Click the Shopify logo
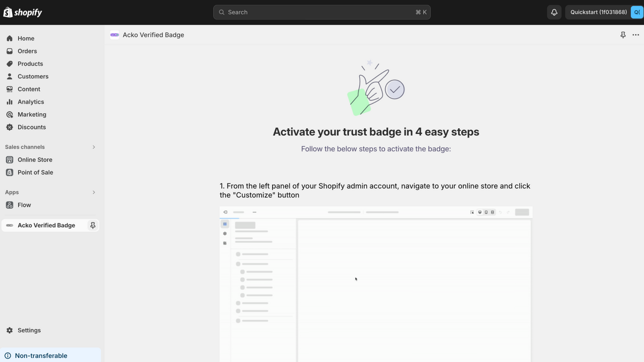The height and width of the screenshot is (362, 644). (23, 12)
